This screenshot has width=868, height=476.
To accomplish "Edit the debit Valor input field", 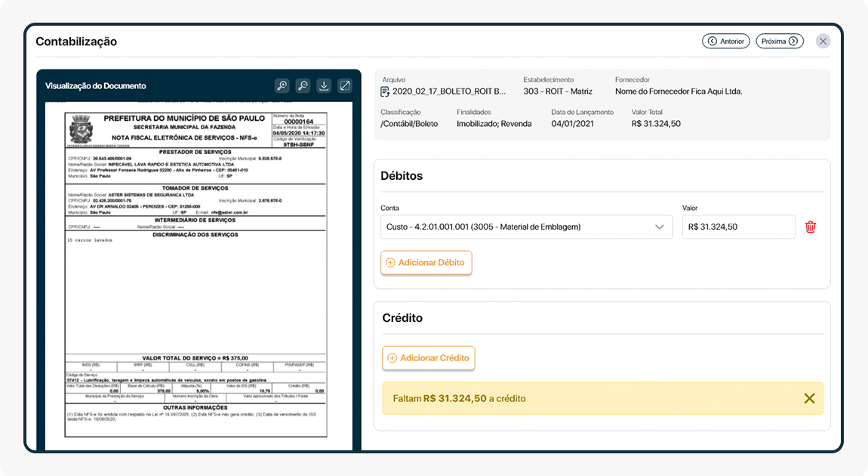I will (x=738, y=227).
